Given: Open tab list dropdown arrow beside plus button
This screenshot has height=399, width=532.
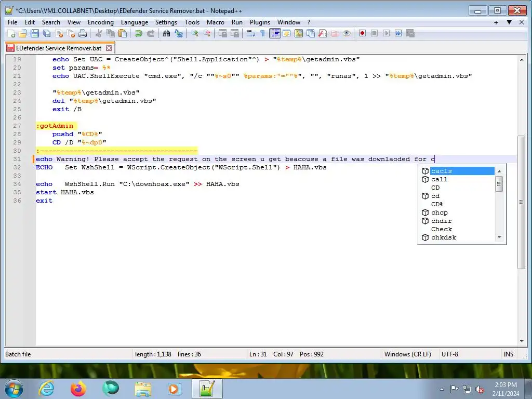Looking at the screenshot, I should (509, 22).
